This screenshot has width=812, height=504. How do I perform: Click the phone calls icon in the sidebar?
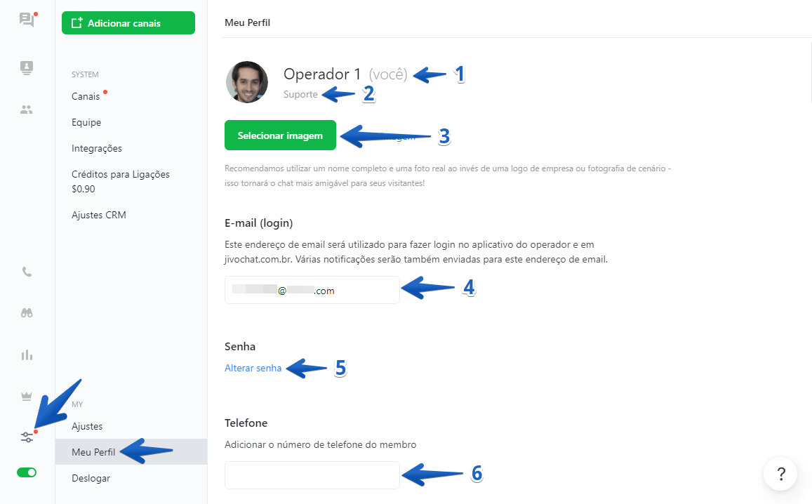click(26, 272)
